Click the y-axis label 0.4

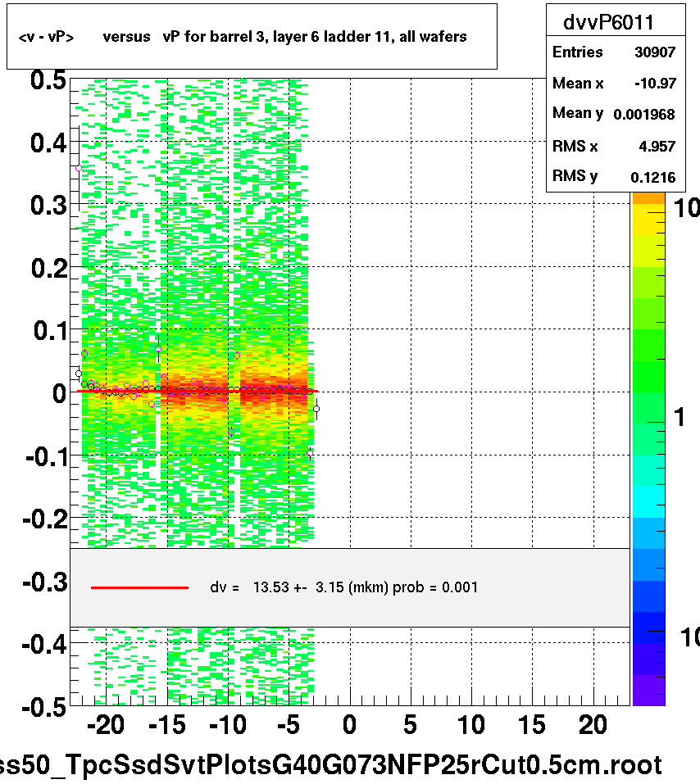48,143
